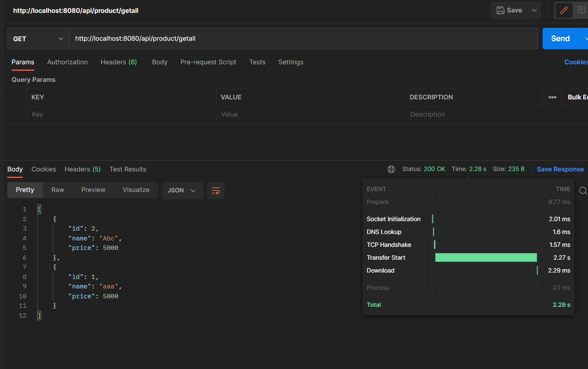588x369 pixels.
Task: Click the "Abc" name value in JSON
Action: click(x=109, y=238)
